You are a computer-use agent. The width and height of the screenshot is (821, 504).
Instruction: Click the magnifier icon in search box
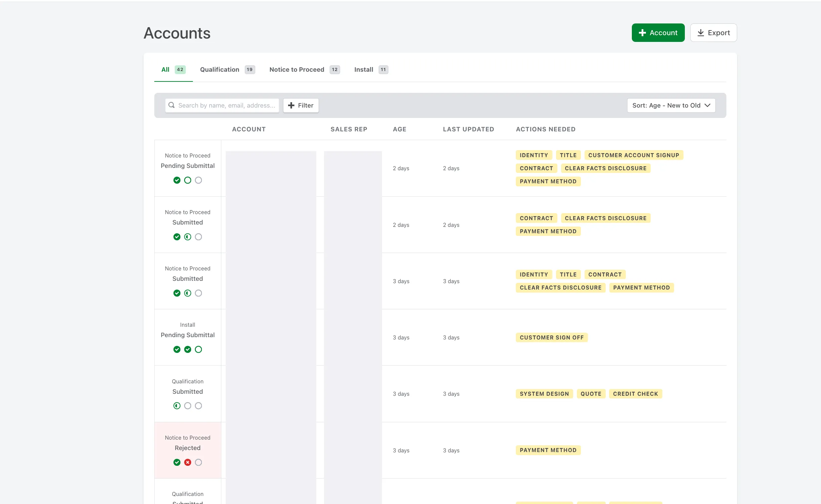171,105
